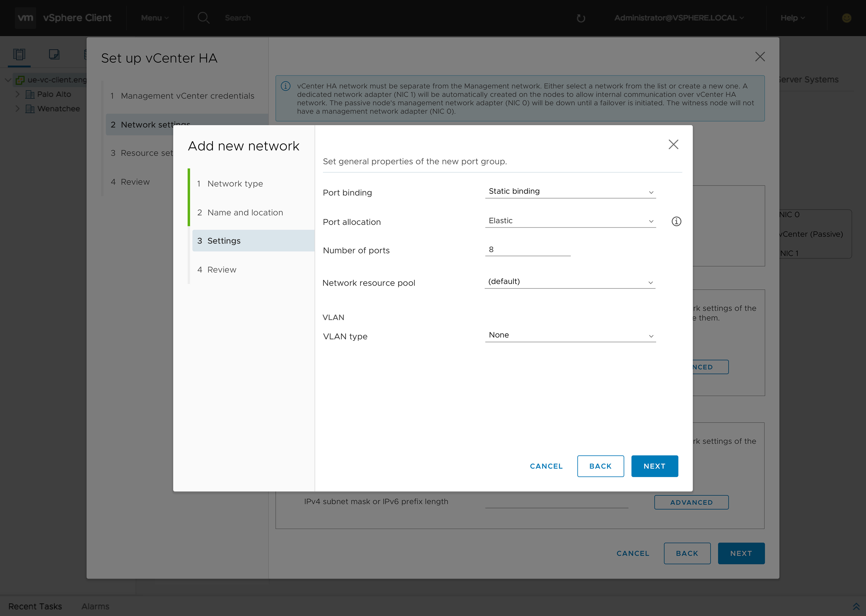Open the Port allocation Elastic dropdown
The width and height of the screenshot is (866, 616).
(570, 221)
